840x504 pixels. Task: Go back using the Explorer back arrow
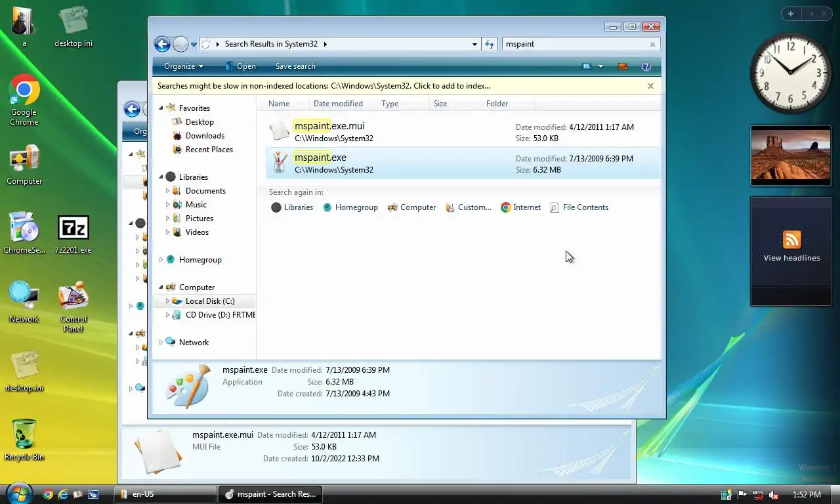pos(162,44)
